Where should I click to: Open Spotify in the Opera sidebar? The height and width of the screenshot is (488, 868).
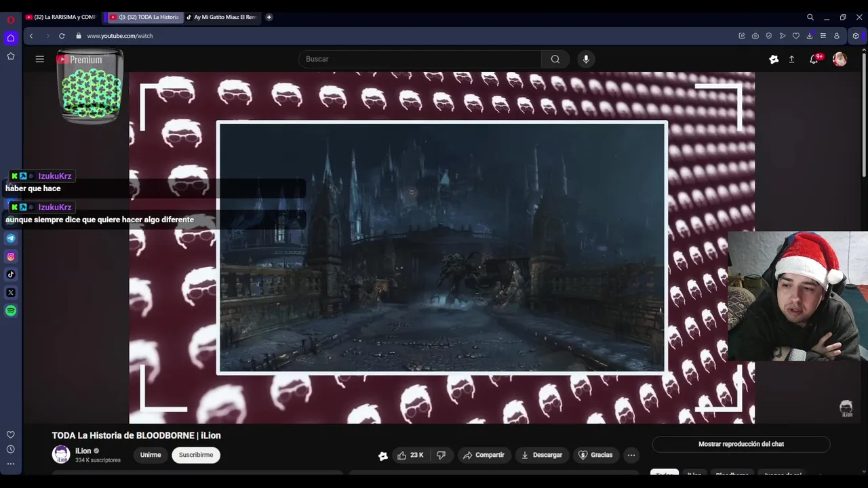pos(11,311)
